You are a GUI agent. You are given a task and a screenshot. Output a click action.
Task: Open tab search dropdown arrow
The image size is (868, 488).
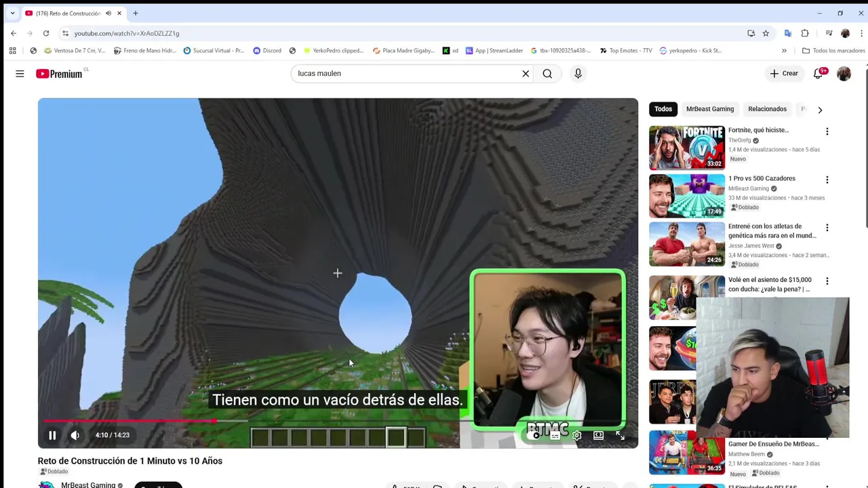pyautogui.click(x=12, y=13)
